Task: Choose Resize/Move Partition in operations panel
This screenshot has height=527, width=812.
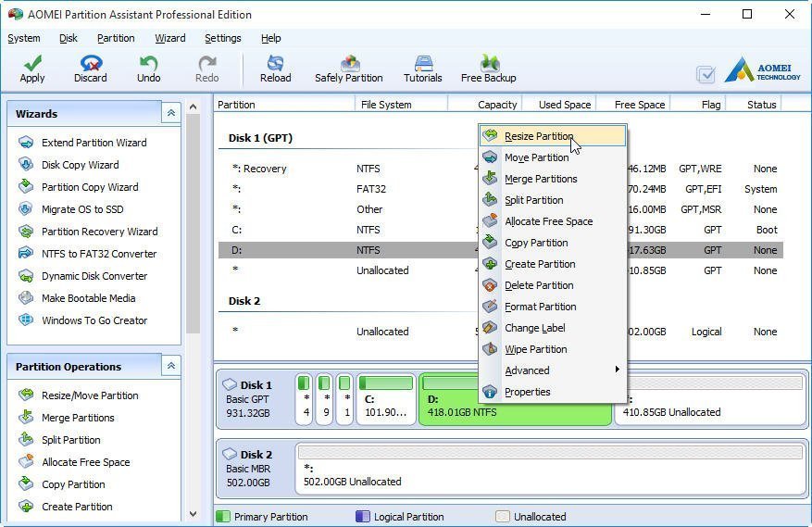Action: [90, 395]
